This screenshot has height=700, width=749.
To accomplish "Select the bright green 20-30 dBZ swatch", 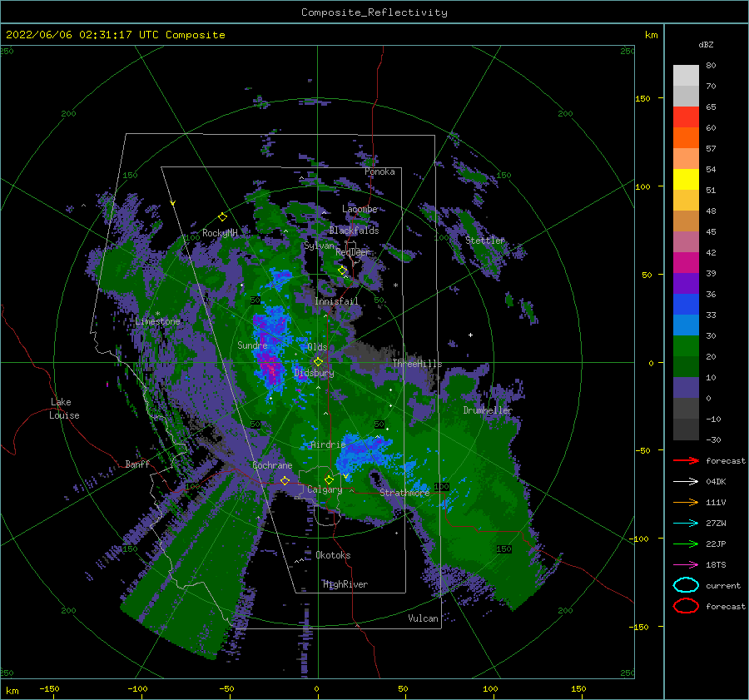I will pos(686,346).
